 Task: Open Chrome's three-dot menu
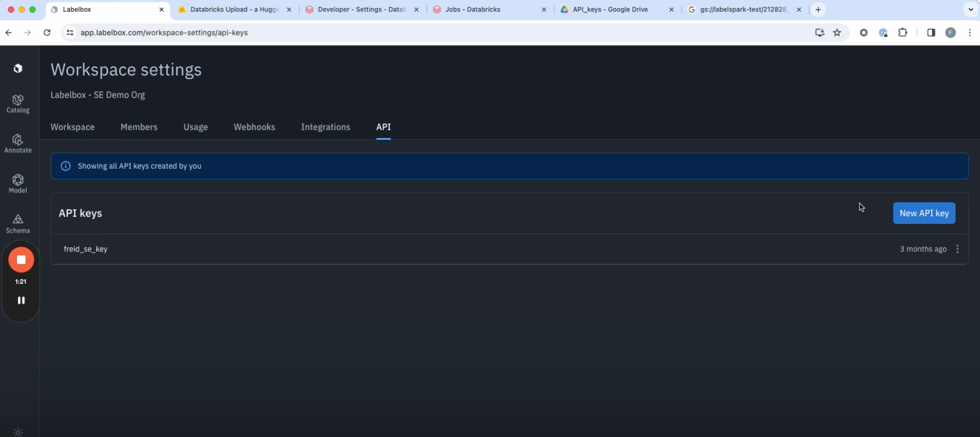click(x=970, y=33)
